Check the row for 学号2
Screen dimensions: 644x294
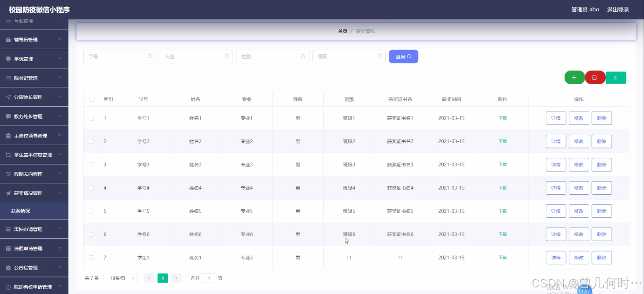click(x=92, y=141)
